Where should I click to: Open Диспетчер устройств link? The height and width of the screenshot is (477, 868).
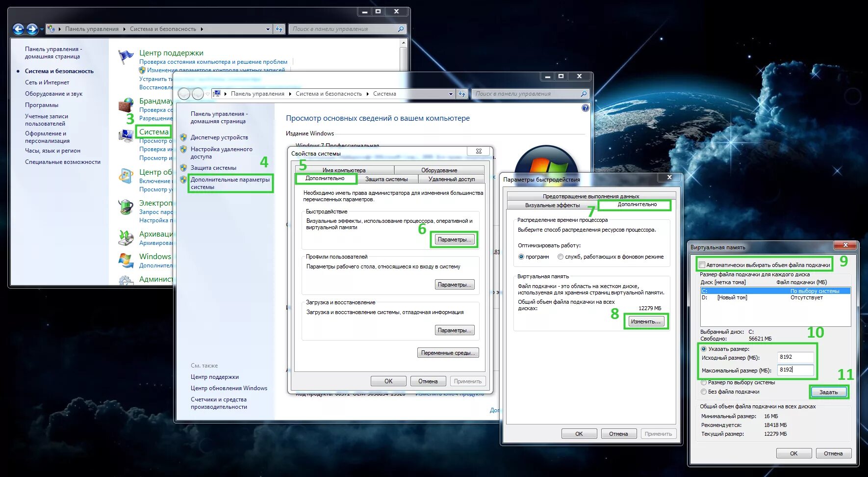coord(219,137)
